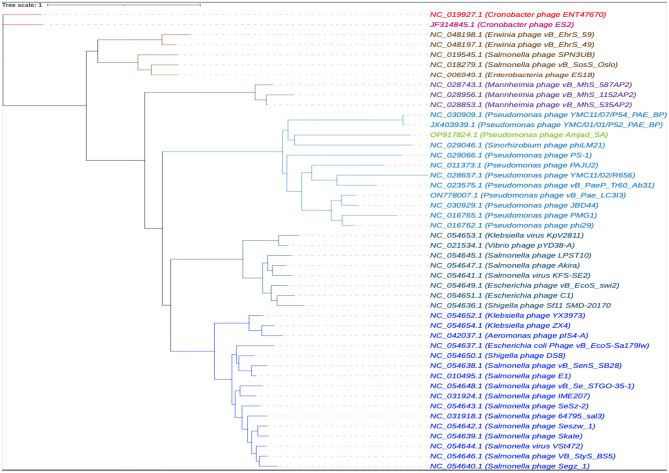Click Salmonella phage E1 label
The height and width of the screenshot is (473, 669).
point(500,376)
